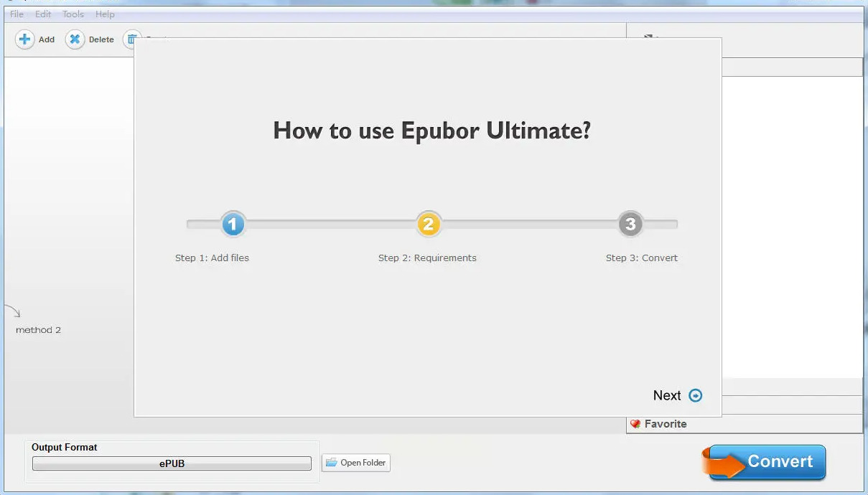Open the Help menu

[105, 14]
